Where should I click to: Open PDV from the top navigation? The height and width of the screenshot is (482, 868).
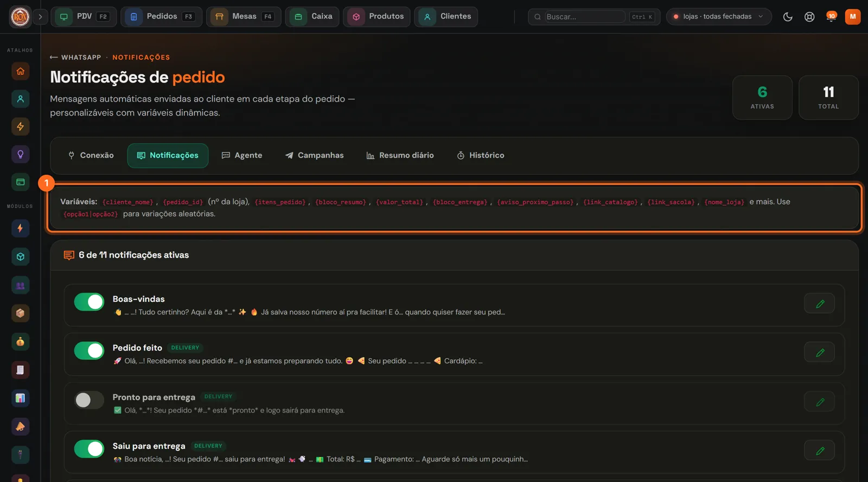coord(84,17)
